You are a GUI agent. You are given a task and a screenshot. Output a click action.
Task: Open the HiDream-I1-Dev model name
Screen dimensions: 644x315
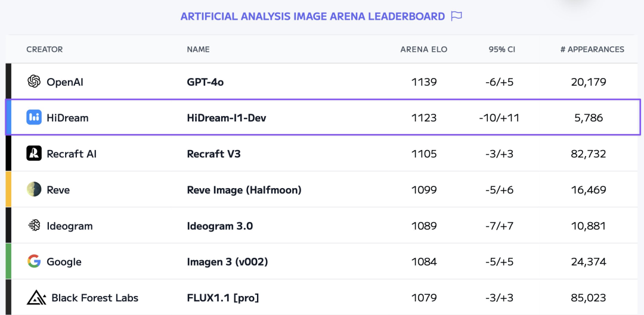tap(227, 118)
